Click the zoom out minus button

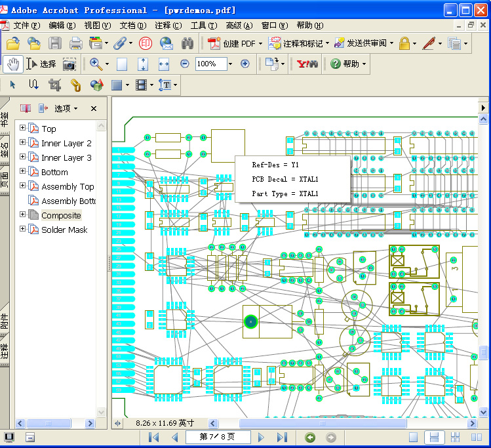[x=185, y=64]
